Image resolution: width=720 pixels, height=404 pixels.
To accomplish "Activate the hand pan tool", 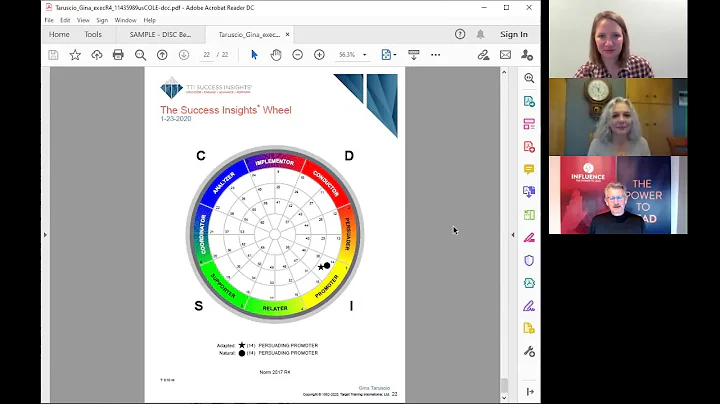I will (276, 55).
